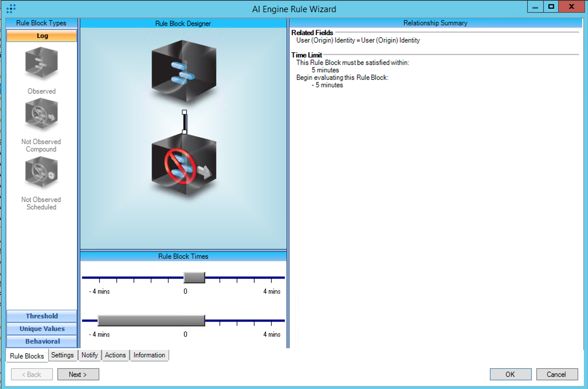Open the Notify tab
Screen dimensions: 588x389
(x=89, y=355)
